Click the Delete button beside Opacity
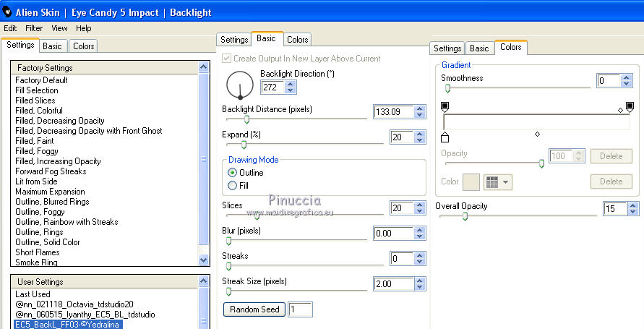Screen dimensions: 644x329 611,156
